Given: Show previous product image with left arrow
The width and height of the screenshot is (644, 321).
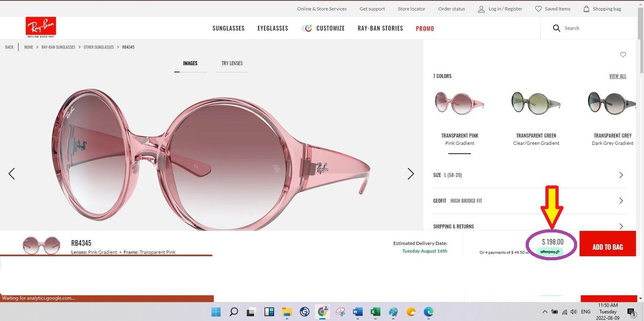Looking at the screenshot, I should tap(12, 174).
